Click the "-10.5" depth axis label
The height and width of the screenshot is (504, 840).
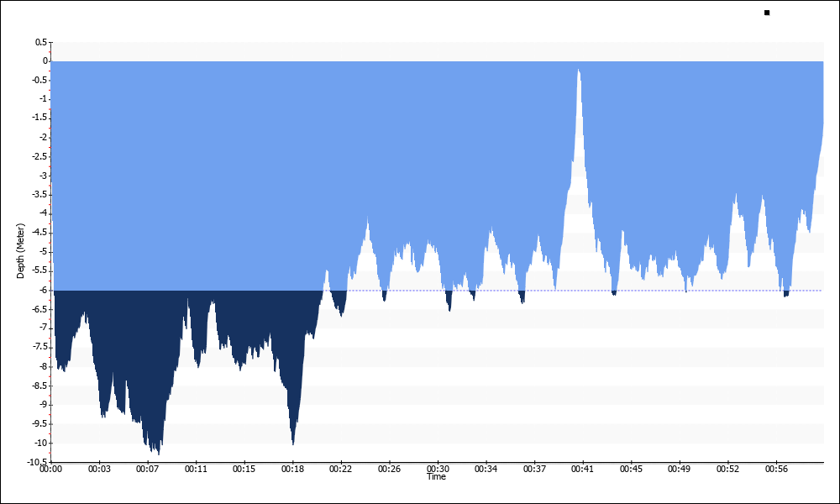click(x=38, y=462)
